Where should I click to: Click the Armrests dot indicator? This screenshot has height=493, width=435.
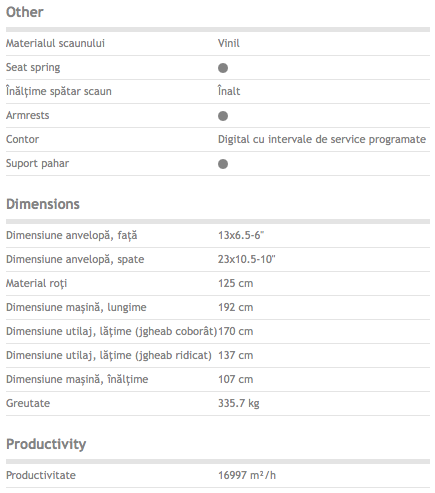[223, 116]
